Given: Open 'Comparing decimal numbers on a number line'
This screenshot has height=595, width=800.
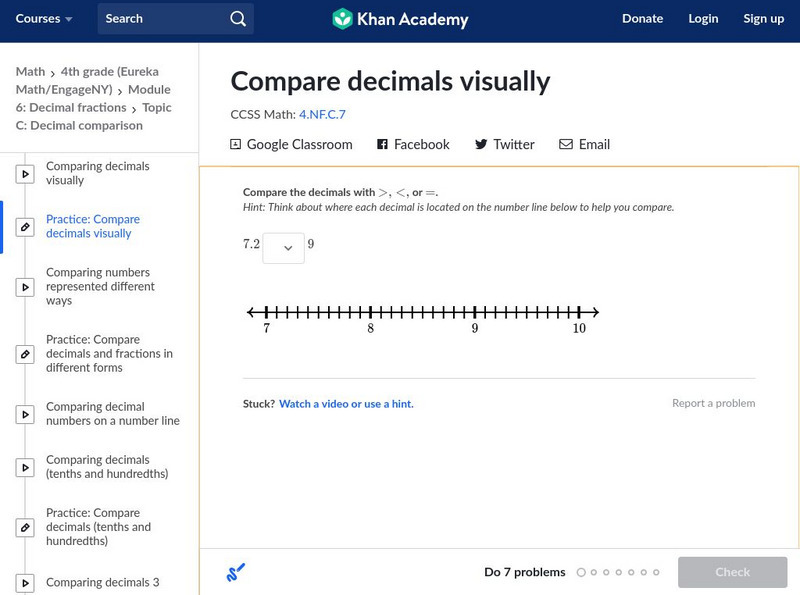Looking at the screenshot, I should (113, 414).
